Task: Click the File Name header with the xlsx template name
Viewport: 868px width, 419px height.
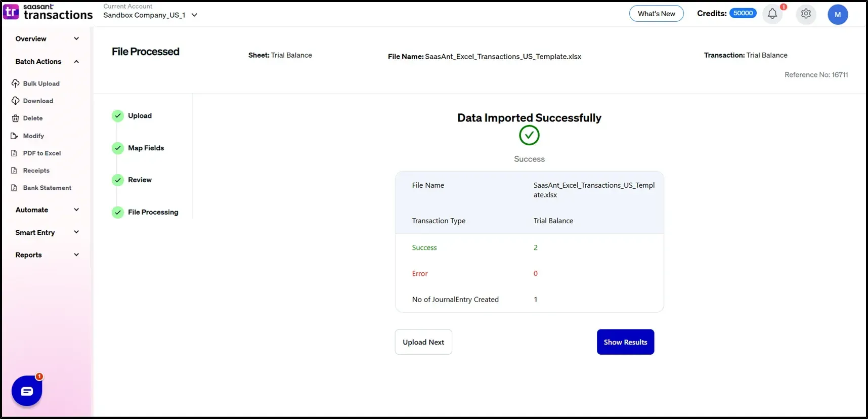Action: click(x=485, y=57)
